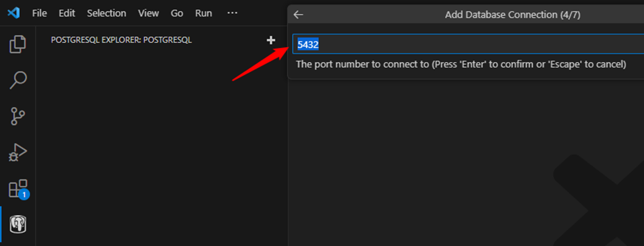This screenshot has height=246, width=644.
Task: Open the Selection menu
Action: pos(106,13)
